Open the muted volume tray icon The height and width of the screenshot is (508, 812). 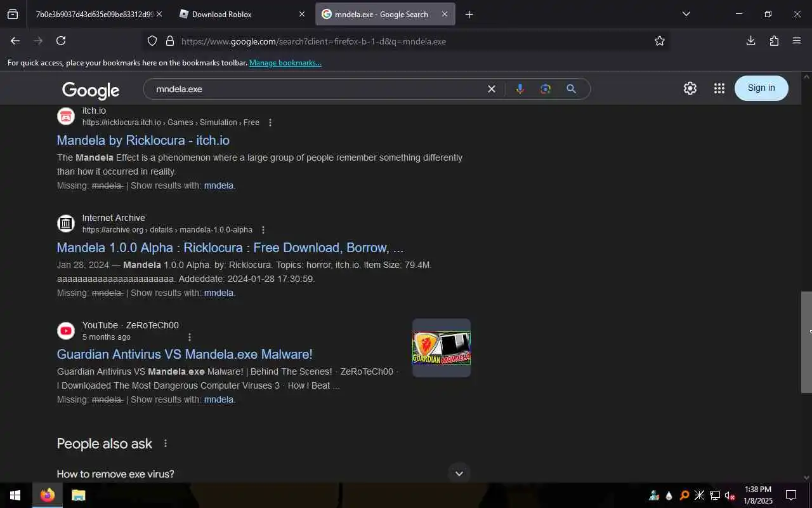tap(730, 495)
